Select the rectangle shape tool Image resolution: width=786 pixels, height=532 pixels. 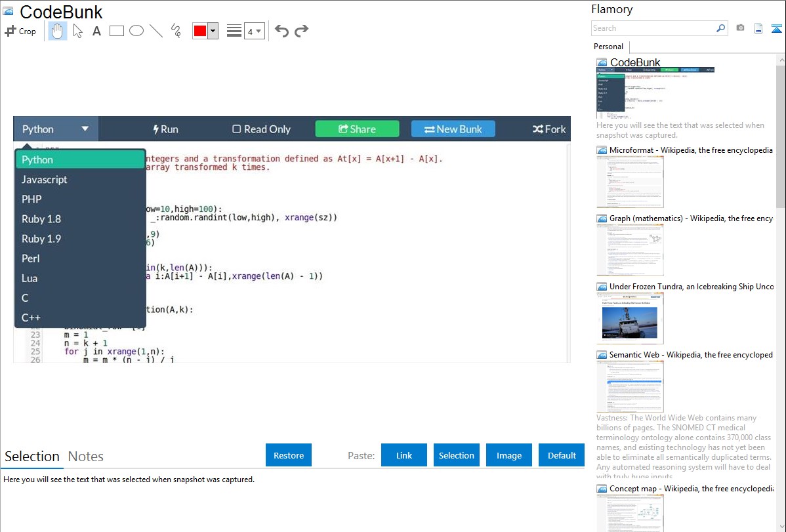(117, 31)
